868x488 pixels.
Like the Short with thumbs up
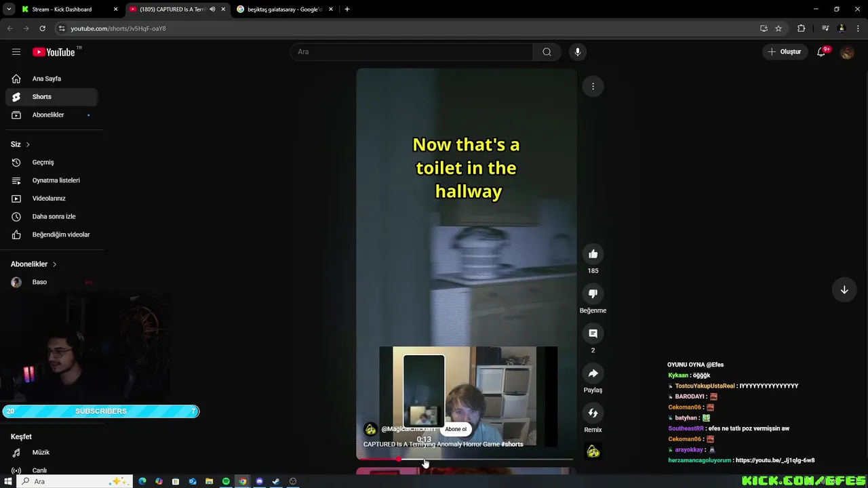tap(593, 254)
